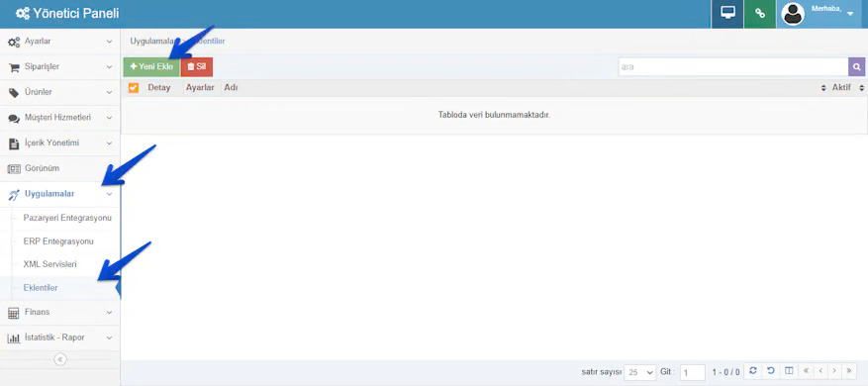This screenshot has width=868, height=386.
Task: Click the refresh table icon in the footer
Action: pos(753,370)
